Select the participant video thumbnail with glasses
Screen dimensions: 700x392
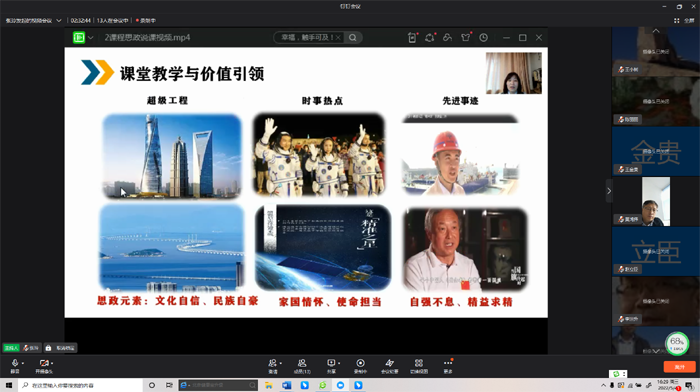(x=656, y=201)
